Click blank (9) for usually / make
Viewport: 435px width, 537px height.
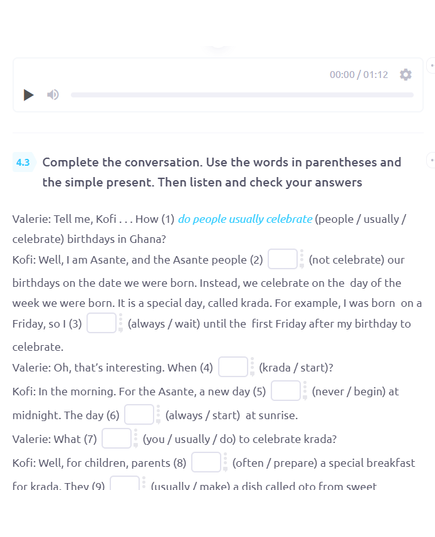click(x=125, y=483)
